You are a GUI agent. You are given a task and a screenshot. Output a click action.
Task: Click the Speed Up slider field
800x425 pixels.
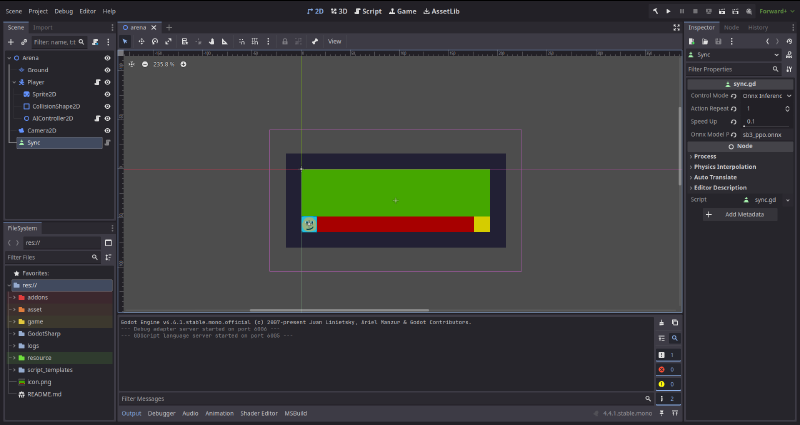(767, 120)
